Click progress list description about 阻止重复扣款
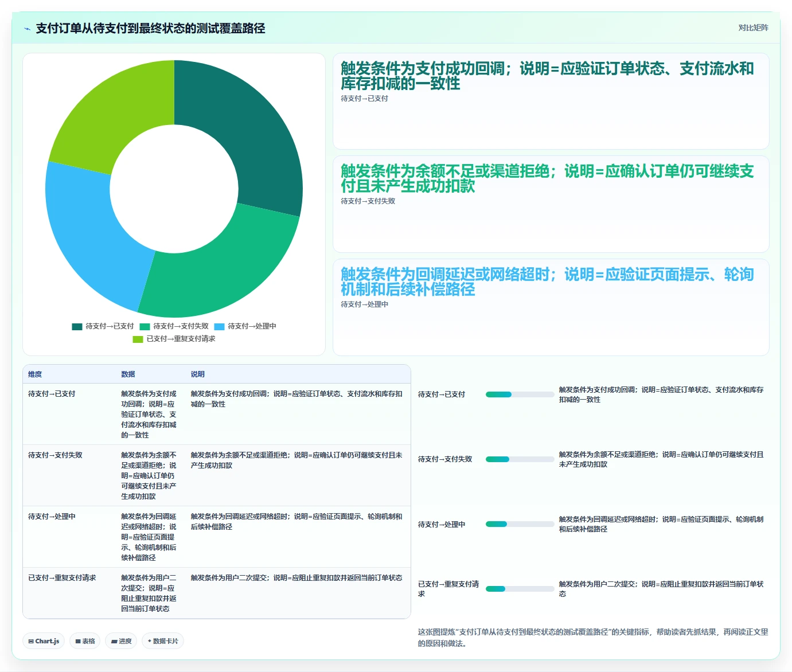 661,589
